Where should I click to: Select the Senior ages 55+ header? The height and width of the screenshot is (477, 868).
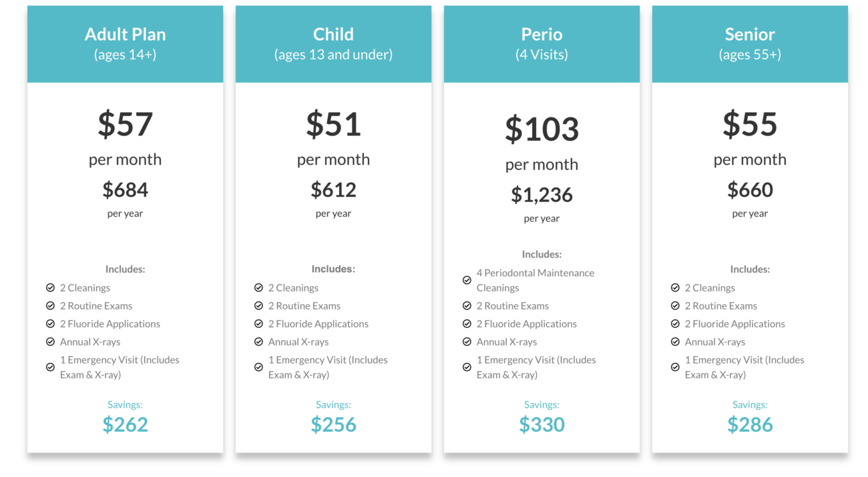click(750, 44)
